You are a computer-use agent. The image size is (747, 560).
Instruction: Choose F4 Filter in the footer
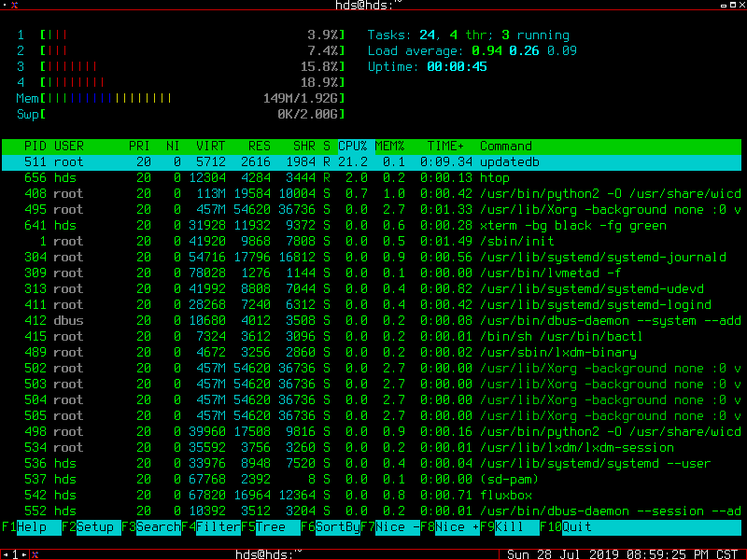tap(211, 527)
